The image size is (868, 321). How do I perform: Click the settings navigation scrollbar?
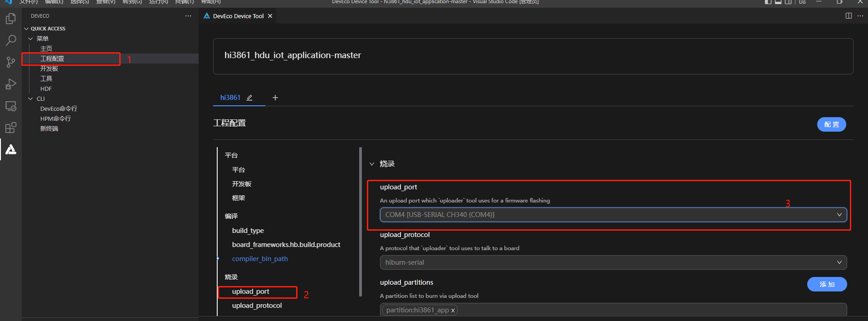click(361, 222)
